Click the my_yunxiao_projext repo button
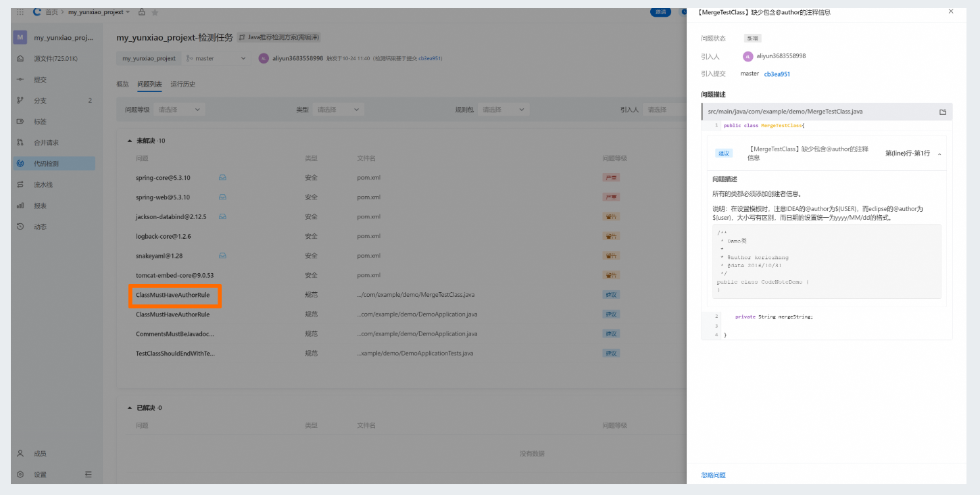Viewport: 980px width, 495px height. click(x=149, y=58)
